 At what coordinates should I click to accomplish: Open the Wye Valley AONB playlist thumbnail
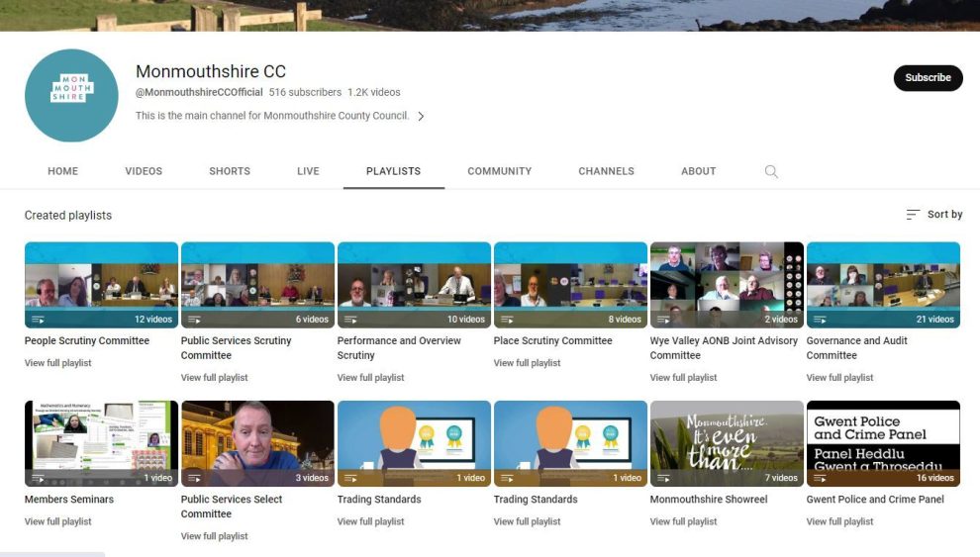click(727, 285)
